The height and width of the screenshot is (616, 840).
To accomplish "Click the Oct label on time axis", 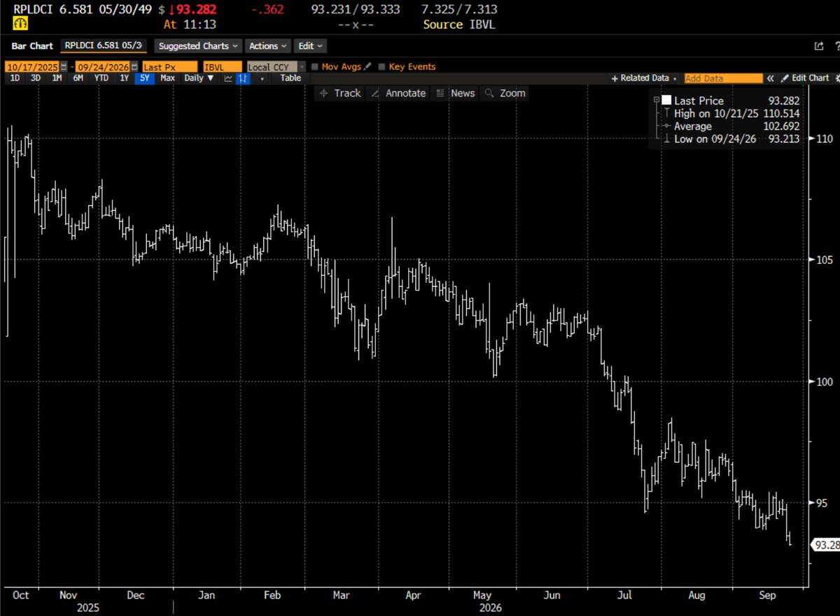I will 20,595.
